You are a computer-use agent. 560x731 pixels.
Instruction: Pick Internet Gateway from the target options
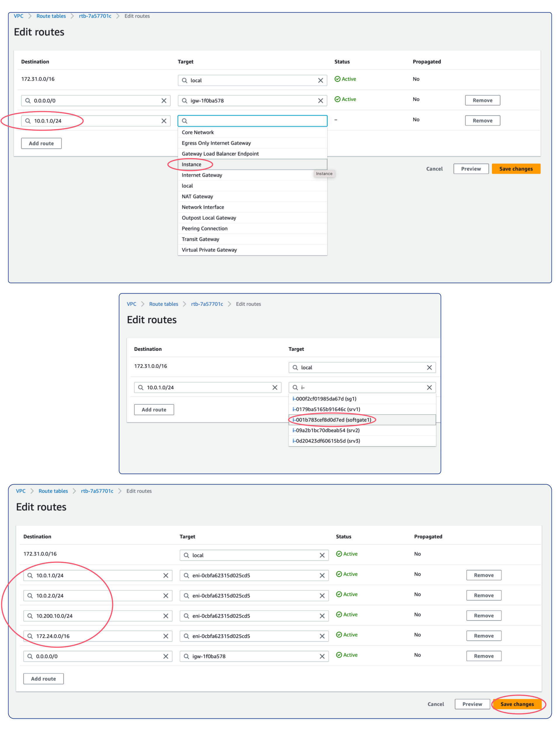202,175
